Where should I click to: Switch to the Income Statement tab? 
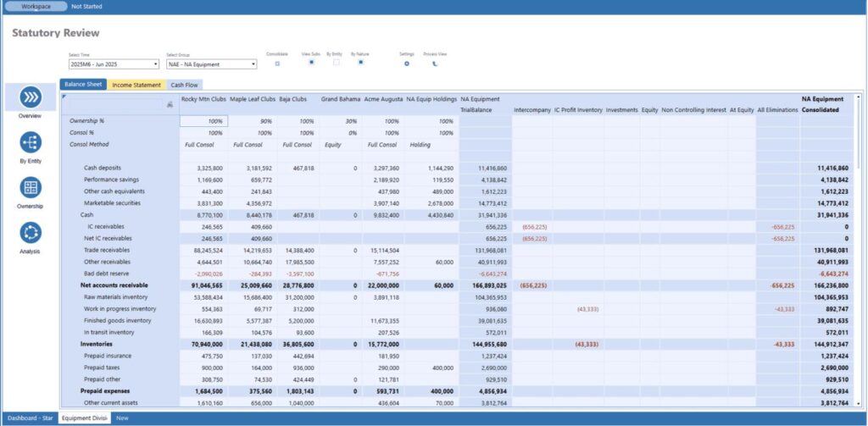click(x=136, y=86)
